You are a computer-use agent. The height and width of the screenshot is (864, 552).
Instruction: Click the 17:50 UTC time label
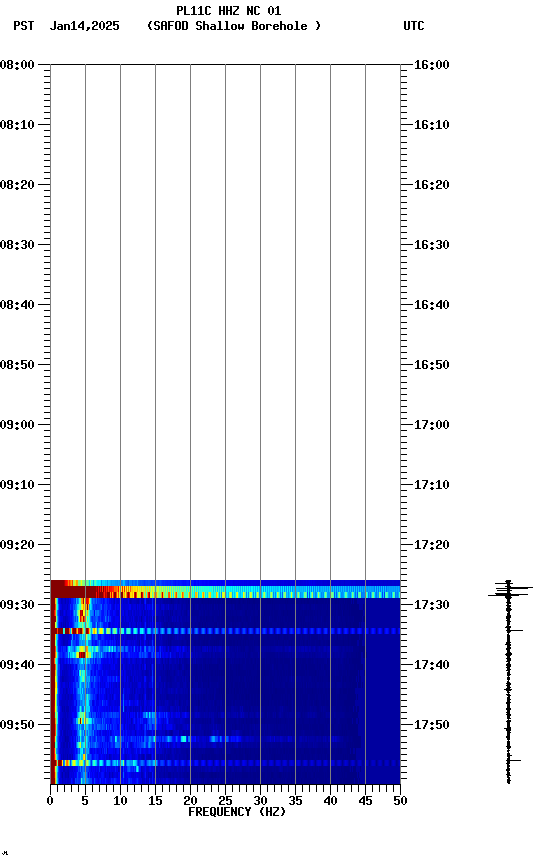tap(432, 725)
